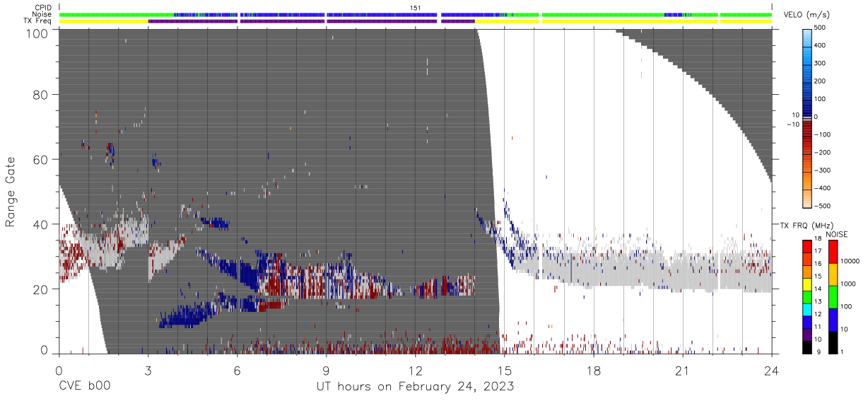This screenshot has width=868, height=401.
Task: Click the CPID label at top left
Action: point(43,8)
